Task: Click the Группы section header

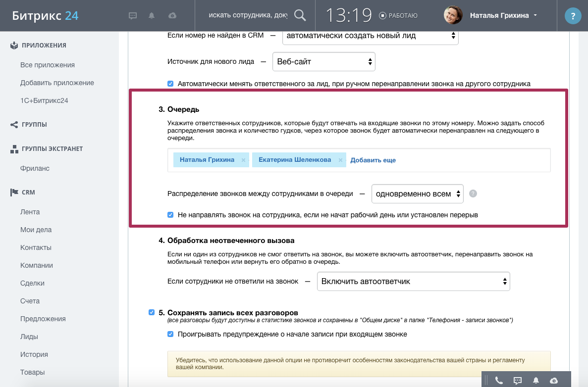Action: pos(34,124)
